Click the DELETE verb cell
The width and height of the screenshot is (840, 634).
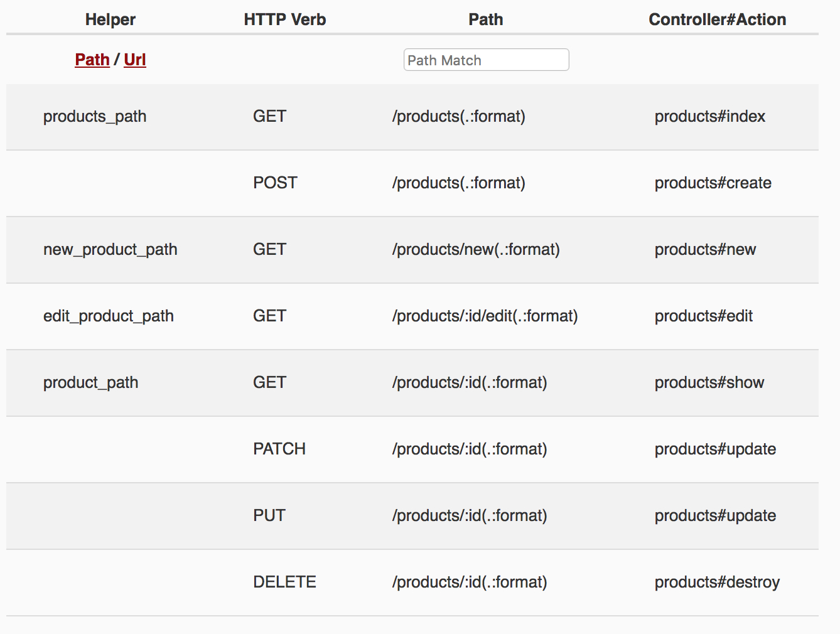pyautogui.click(x=284, y=582)
